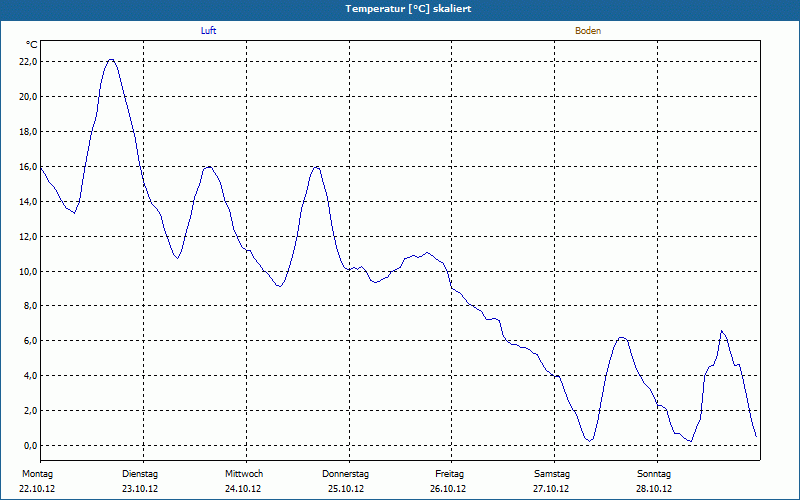Click the 16,0 y-axis value
800x500 pixels.
28,166
